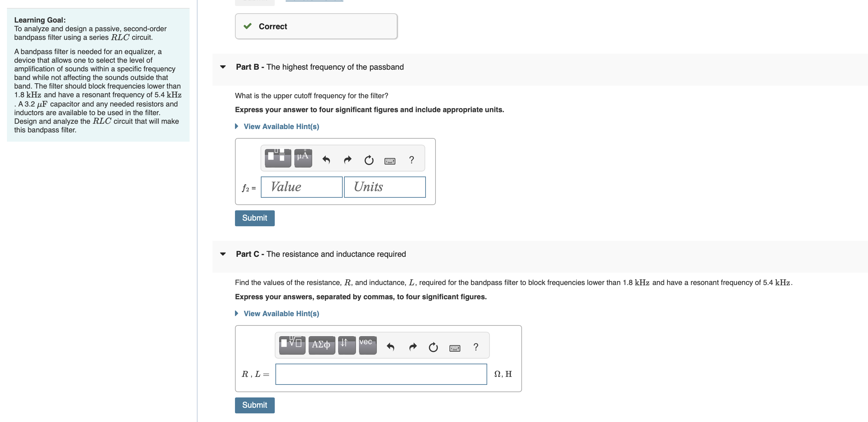The image size is (868, 422).
Task: Click the up-down arrows icon in Part C toolbar
Action: point(346,344)
